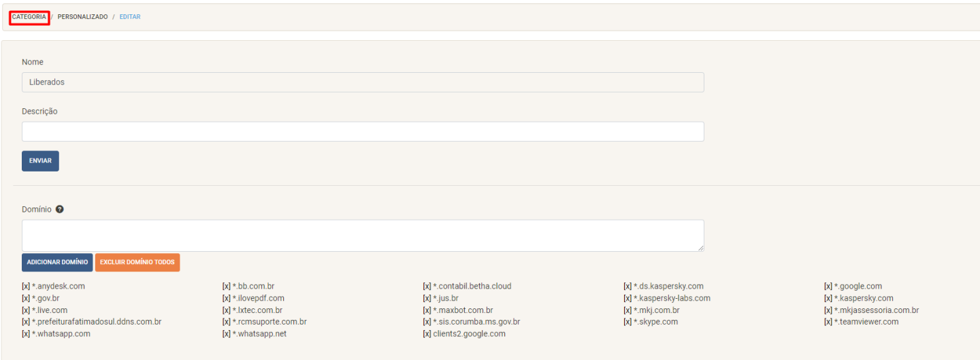Delete clients2.google.com via its [x]

click(427, 334)
